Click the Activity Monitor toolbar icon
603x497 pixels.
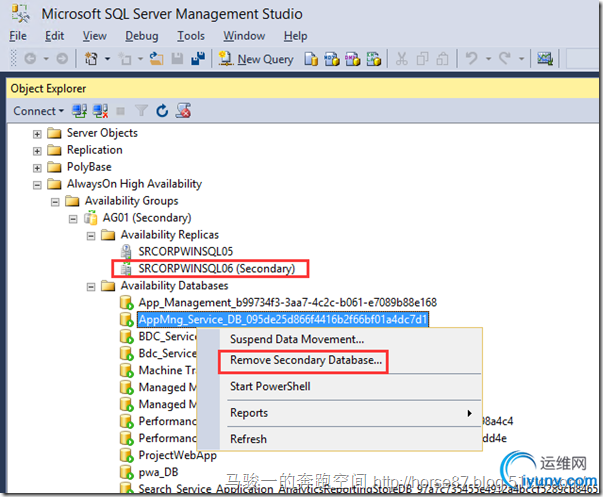545,59
